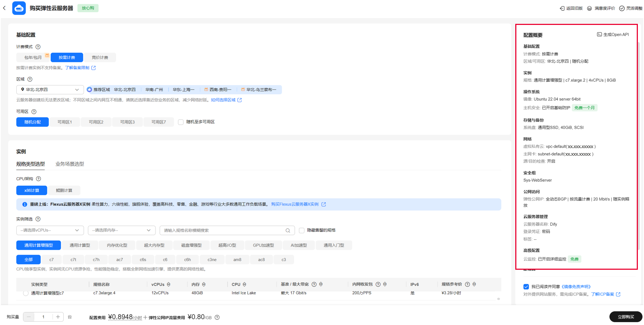Open 了解备案限制 link
Image resolution: width=644 pixels, height=325 pixels.
point(77,68)
